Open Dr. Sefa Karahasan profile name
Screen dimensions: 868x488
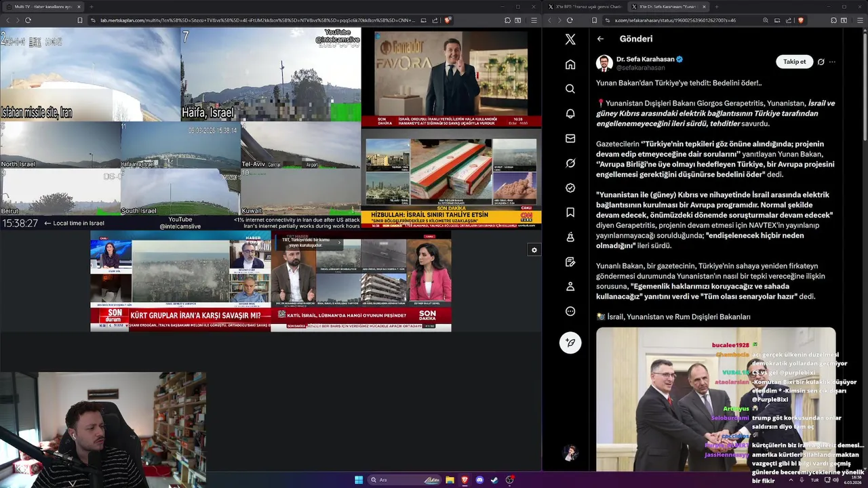point(645,59)
